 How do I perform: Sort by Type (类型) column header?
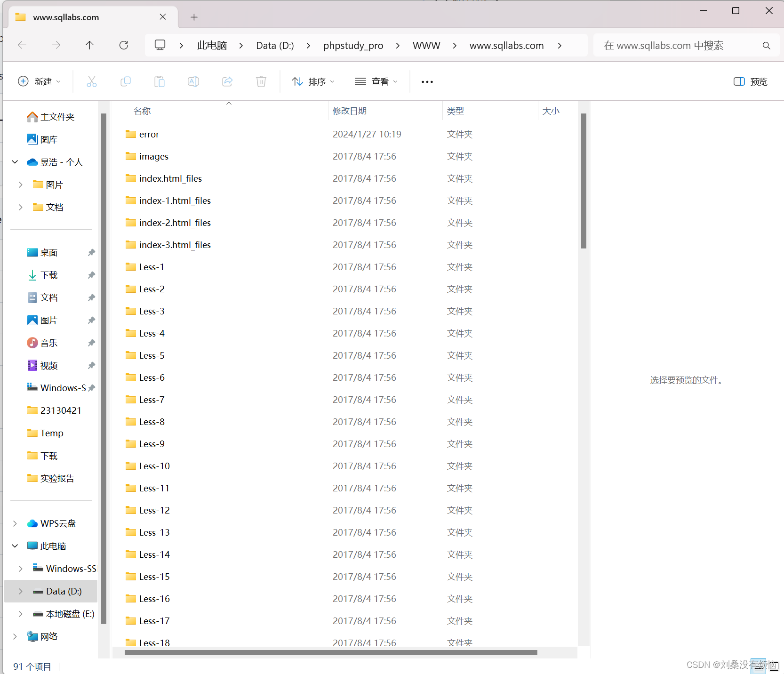[x=455, y=111]
